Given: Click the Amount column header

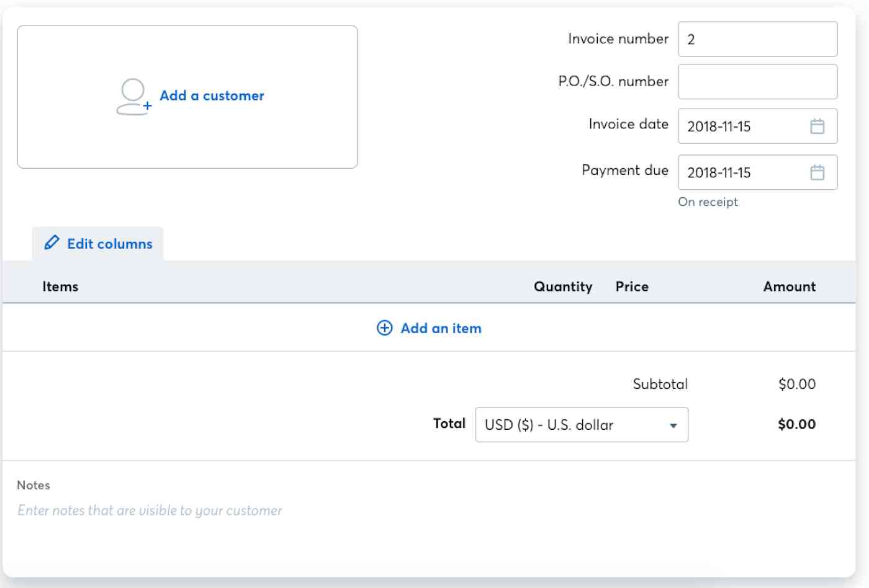Looking at the screenshot, I should 789,287.
